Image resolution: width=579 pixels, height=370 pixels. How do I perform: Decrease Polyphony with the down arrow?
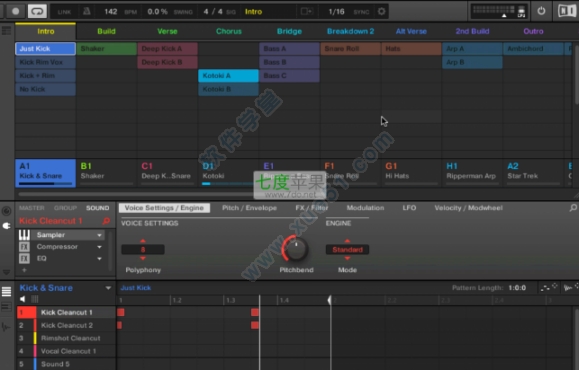(143, 258)
